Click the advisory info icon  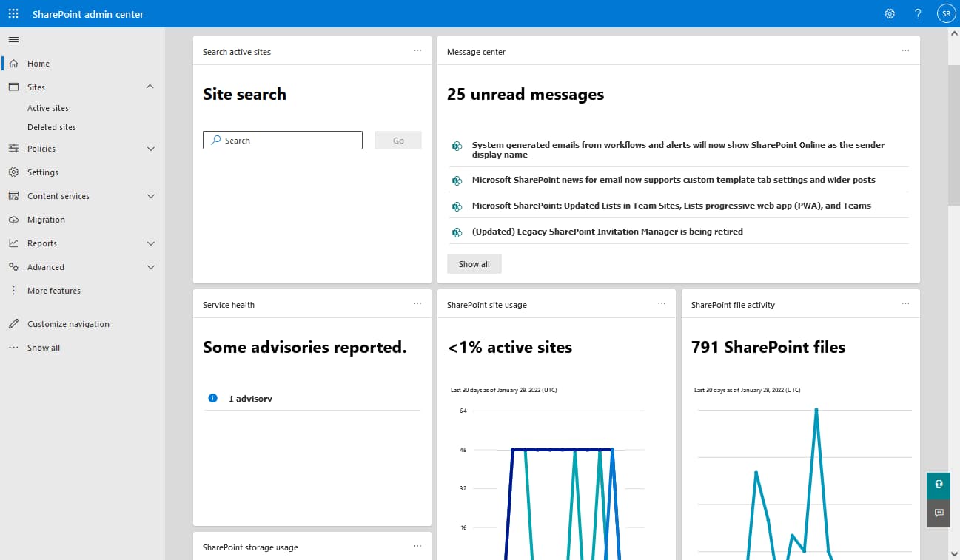tap(213, 398)
